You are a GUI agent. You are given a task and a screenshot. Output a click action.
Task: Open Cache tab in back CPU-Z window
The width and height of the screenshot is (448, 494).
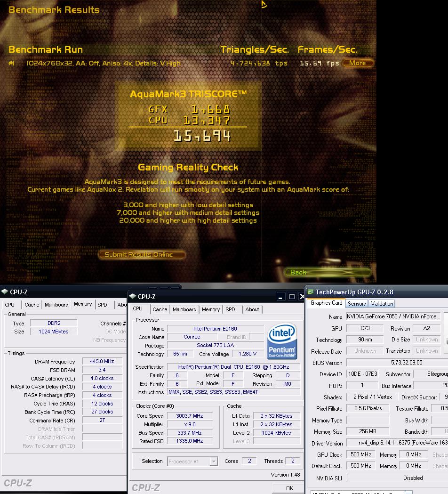pos(32,305)
